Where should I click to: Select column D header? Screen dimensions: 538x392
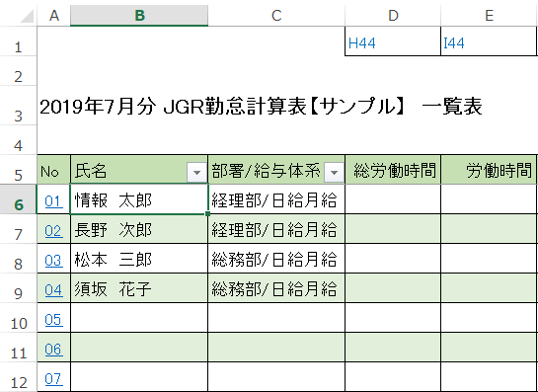coord(393,16)
